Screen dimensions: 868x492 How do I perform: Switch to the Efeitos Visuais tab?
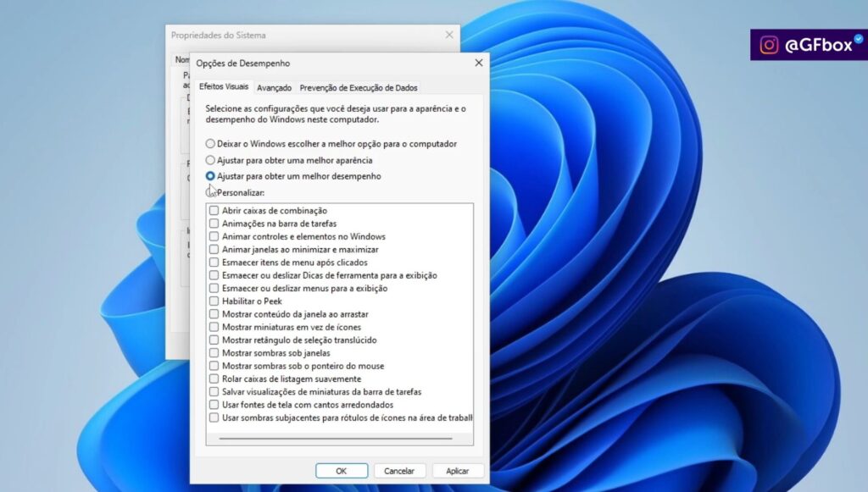pos(224,86)
